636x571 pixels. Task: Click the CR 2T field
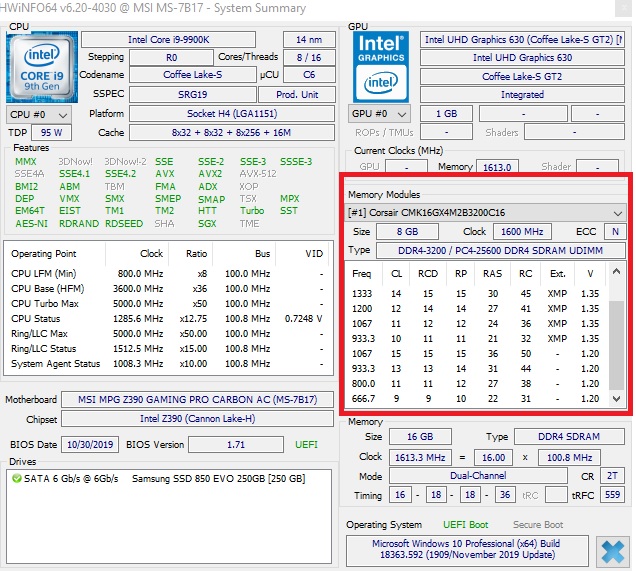(612, 476)
